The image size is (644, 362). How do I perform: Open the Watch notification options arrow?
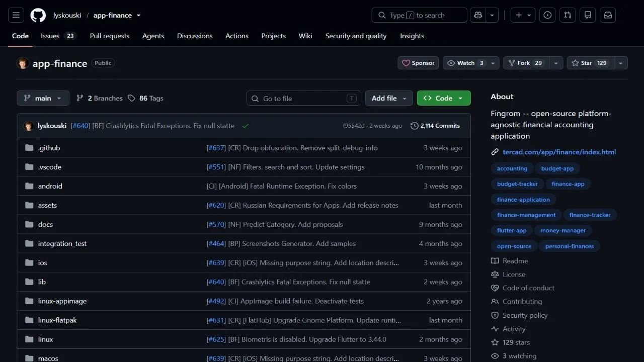click(493, 63)
